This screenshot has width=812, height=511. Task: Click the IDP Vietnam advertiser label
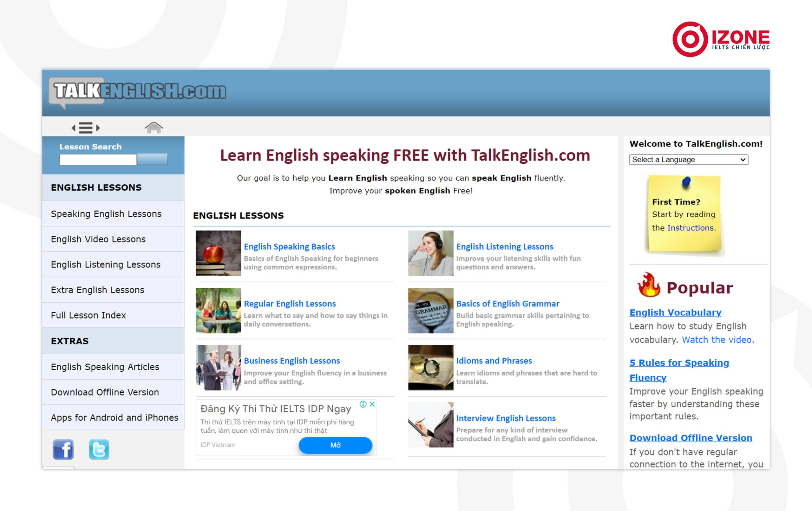[218, 445]
